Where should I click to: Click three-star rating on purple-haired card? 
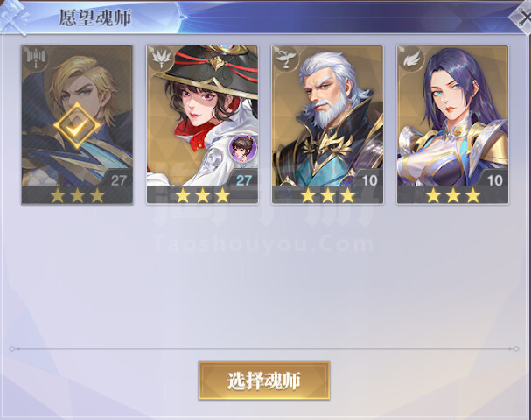coord(453,195)
